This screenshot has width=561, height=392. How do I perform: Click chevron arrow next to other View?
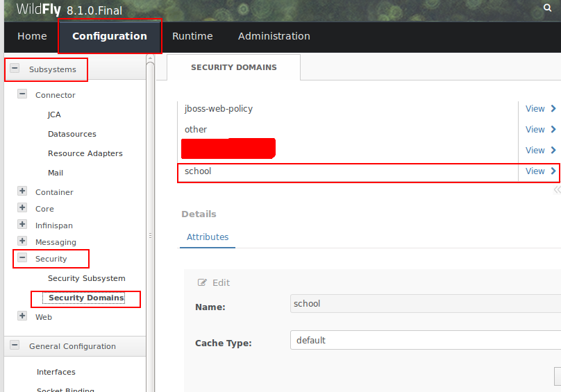tap(553, 129)
